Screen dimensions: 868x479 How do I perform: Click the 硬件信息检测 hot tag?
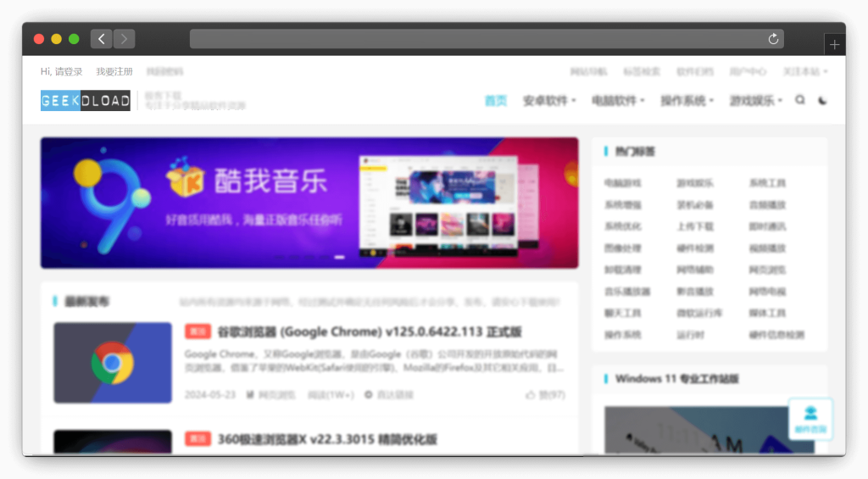click(x=776, y=335)
